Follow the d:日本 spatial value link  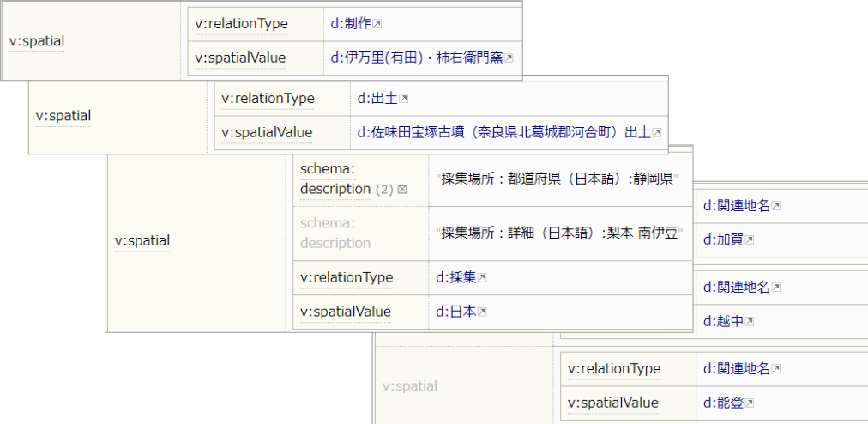click(x=456, y=312)
